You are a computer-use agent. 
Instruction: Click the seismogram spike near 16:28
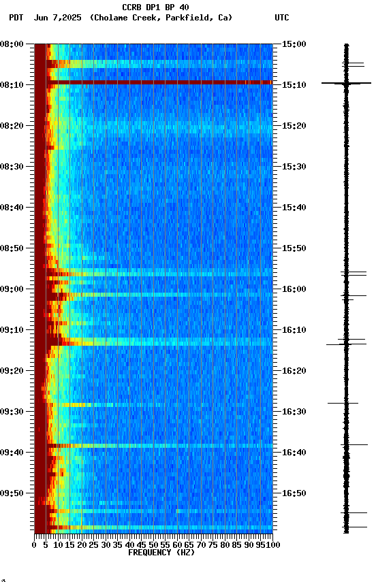click(343, 403)
